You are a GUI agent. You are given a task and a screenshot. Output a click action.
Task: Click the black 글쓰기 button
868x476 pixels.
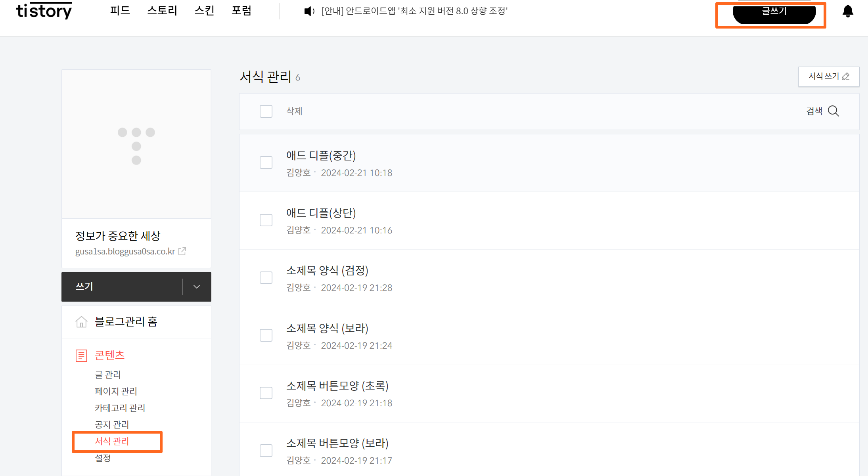(x=774, y=13)
